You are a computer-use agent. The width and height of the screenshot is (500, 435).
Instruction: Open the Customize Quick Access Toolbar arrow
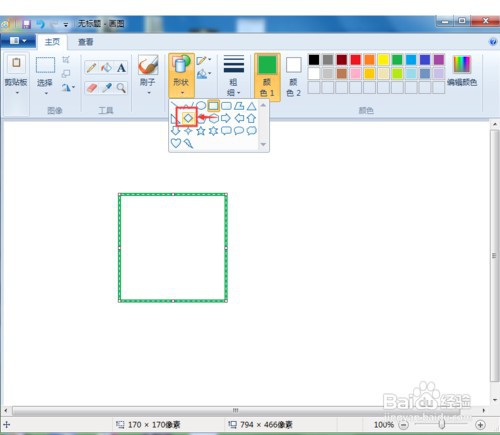point(66,24)
